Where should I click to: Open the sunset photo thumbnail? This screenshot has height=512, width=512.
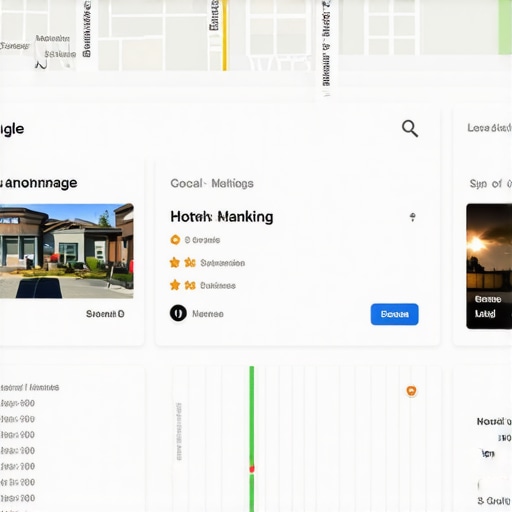point(489,266)
